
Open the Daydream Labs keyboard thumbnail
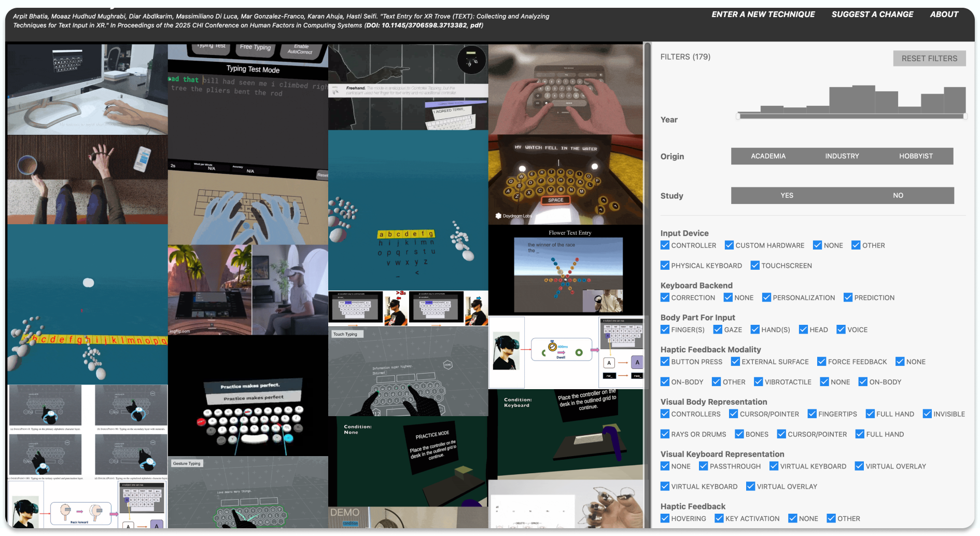[566, 180]
